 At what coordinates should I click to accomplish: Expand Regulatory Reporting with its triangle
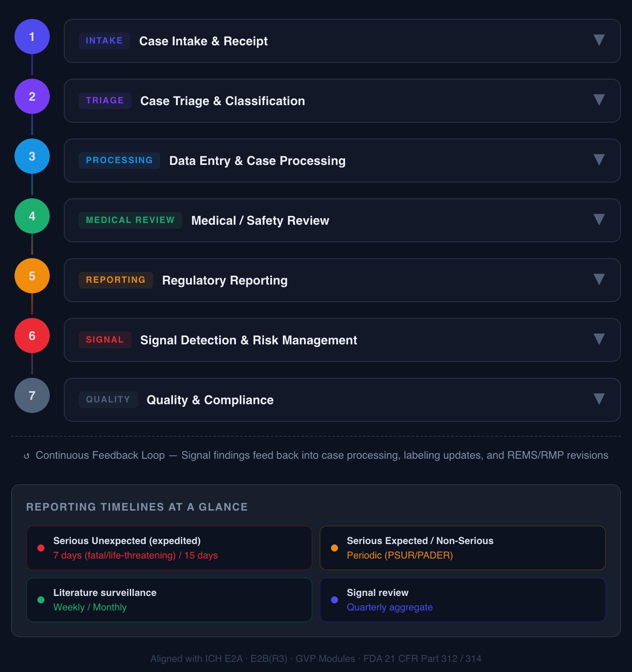[599, 279]
